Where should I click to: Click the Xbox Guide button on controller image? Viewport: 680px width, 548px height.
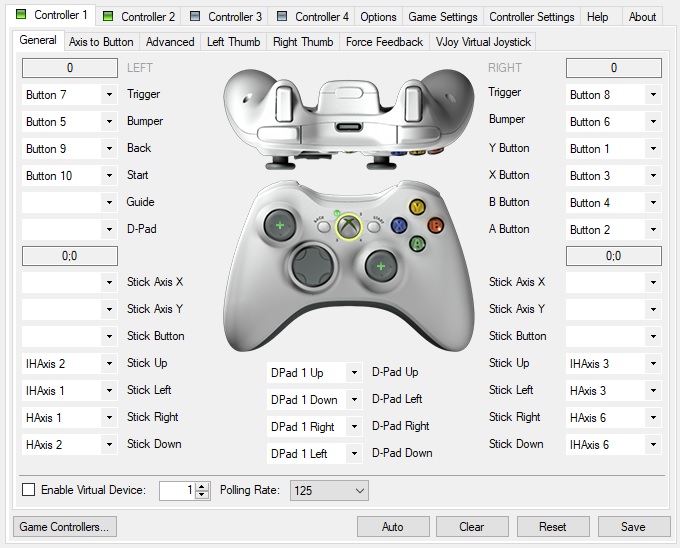[x=349, y=226]
